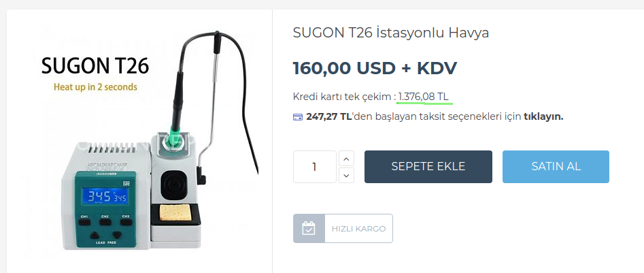
Task: Click the Kredi kartı tek çekim label
Action: 344,97
